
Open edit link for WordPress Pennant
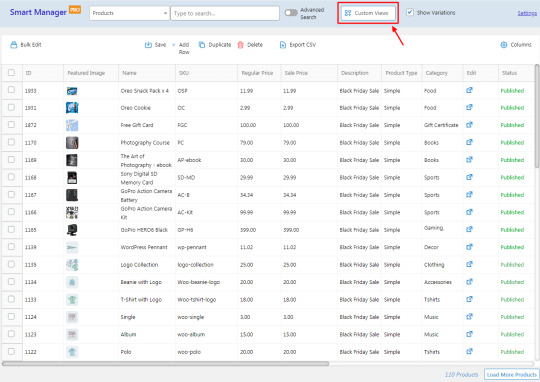(469, 247)
